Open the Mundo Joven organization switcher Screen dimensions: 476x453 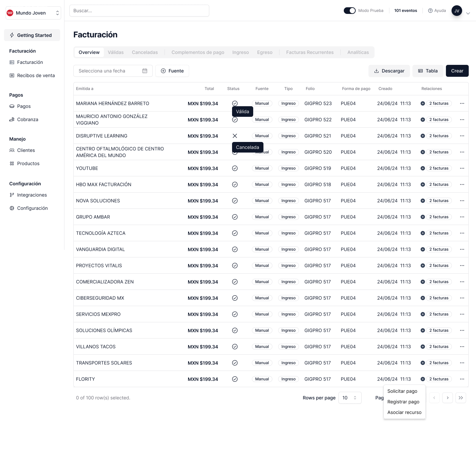tap(33, 13)
